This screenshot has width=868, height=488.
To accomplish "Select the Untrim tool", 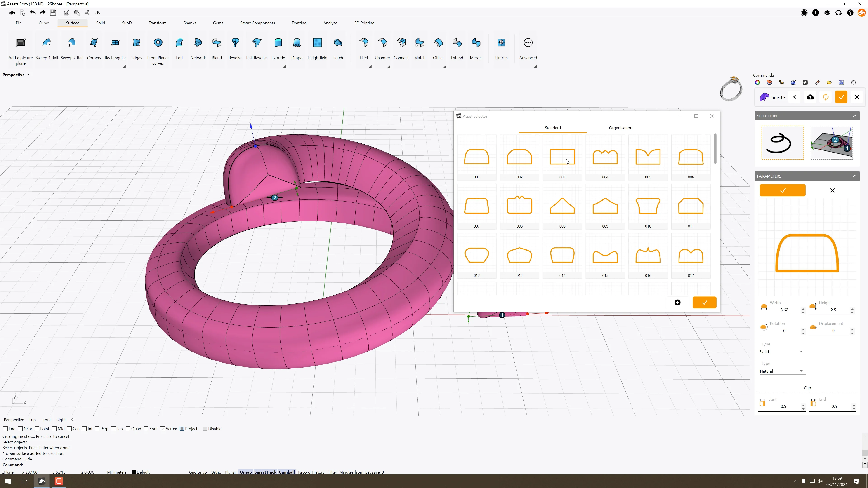I will pos(501,49).
